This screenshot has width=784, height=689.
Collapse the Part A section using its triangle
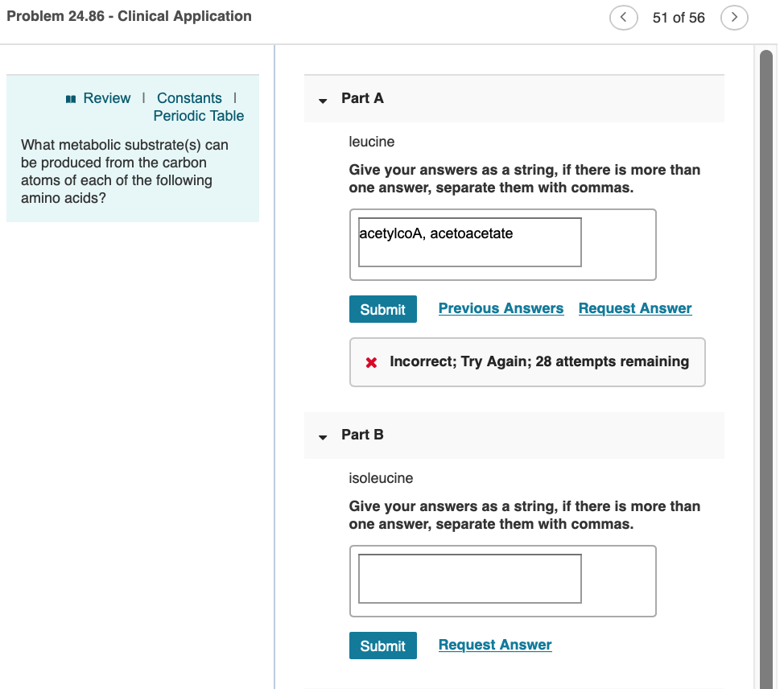click(323, 100)
